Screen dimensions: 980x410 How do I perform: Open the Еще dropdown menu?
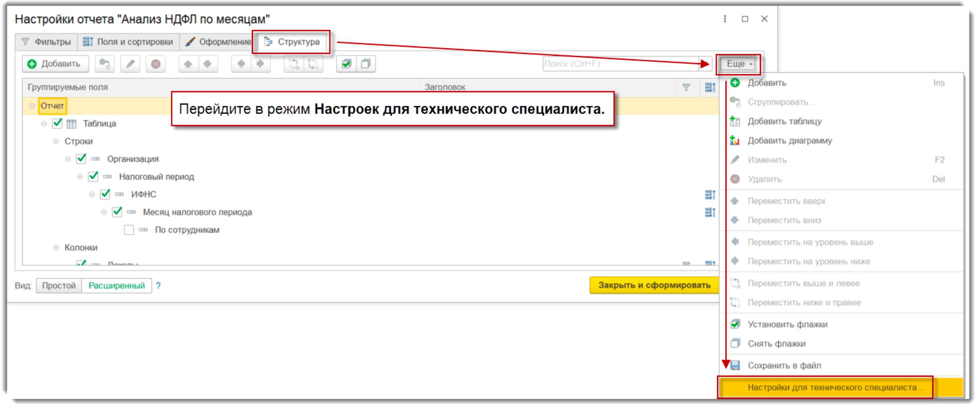(x=738, y=64)
